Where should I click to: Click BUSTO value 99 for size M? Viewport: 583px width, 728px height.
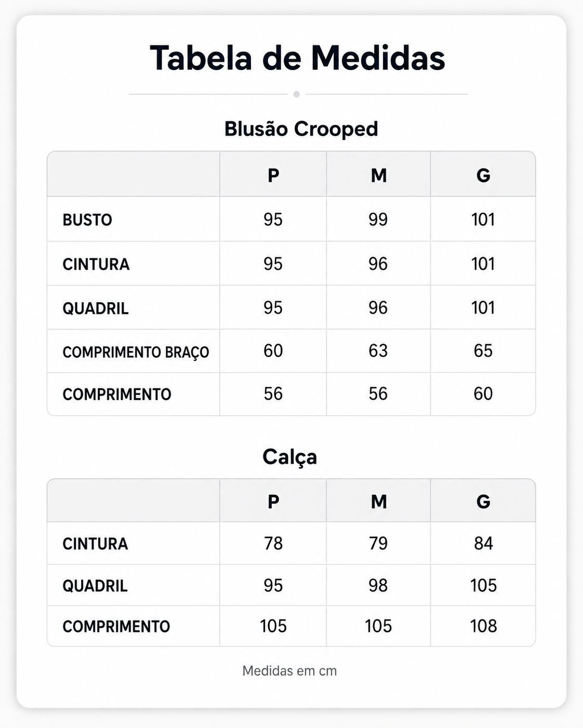(x=378, y=220)
